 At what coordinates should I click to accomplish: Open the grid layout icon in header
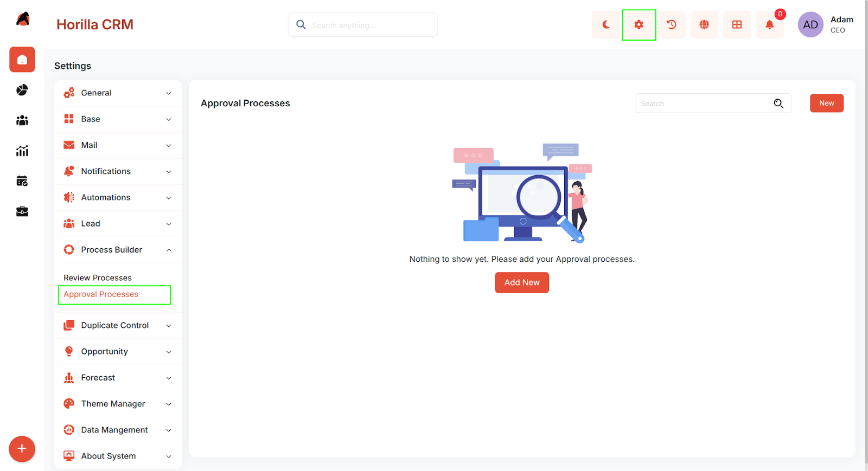(737, 25)
